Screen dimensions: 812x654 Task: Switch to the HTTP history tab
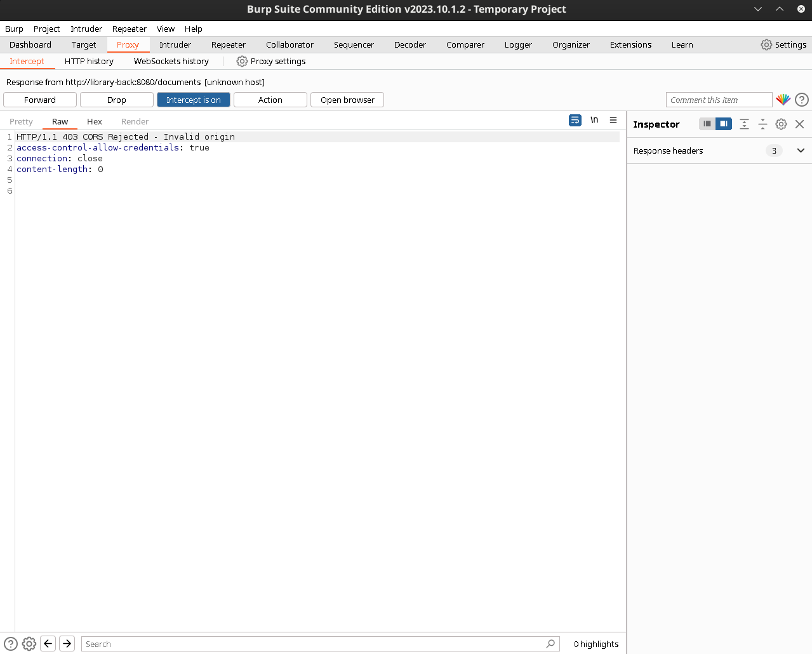coord(89,61)
